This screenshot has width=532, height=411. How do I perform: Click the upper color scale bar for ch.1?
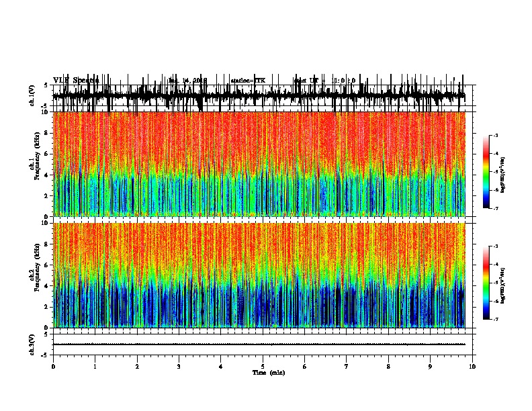(x=486, y=172)
